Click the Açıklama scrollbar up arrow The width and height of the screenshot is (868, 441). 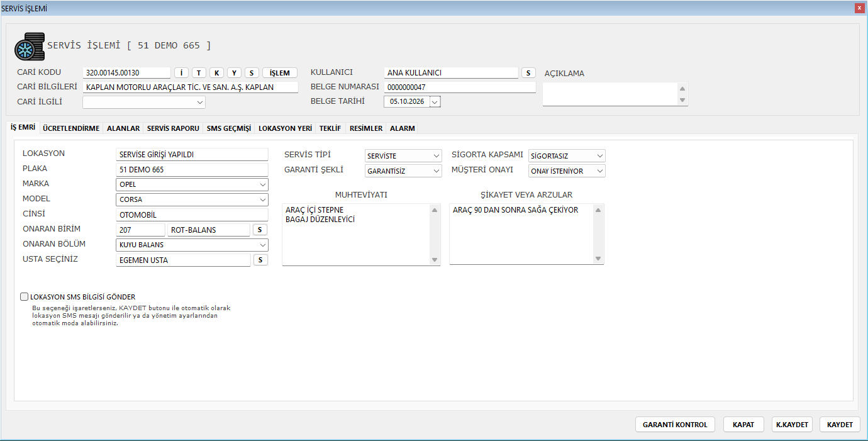coord(683,88)
